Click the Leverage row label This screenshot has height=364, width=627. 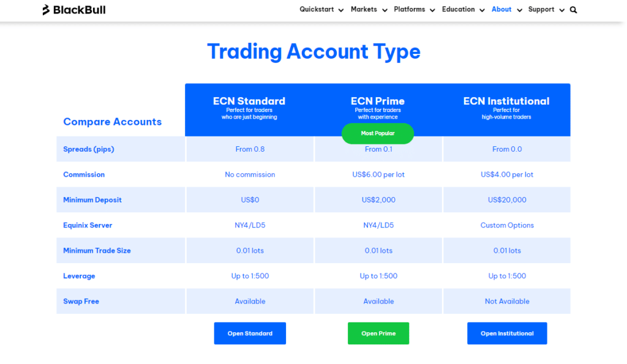(79, 276)
